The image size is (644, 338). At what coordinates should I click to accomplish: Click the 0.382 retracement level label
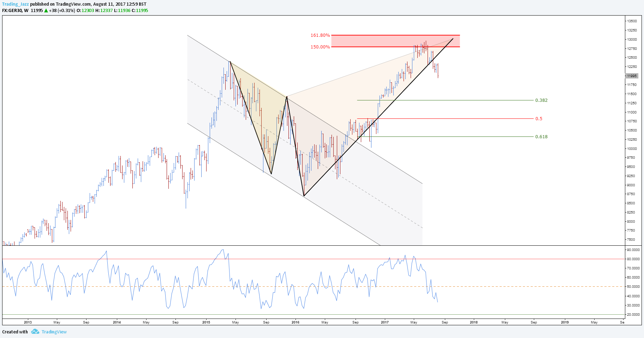click(541, 100)
